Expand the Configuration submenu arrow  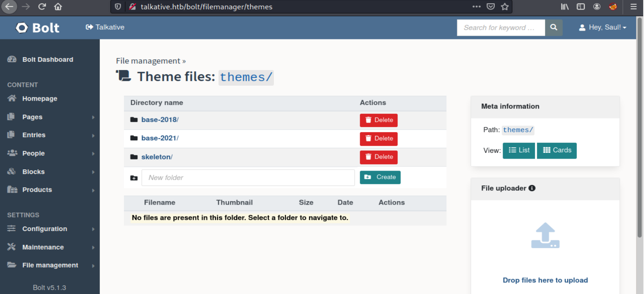pyautogui.click(x=93, y=229)
